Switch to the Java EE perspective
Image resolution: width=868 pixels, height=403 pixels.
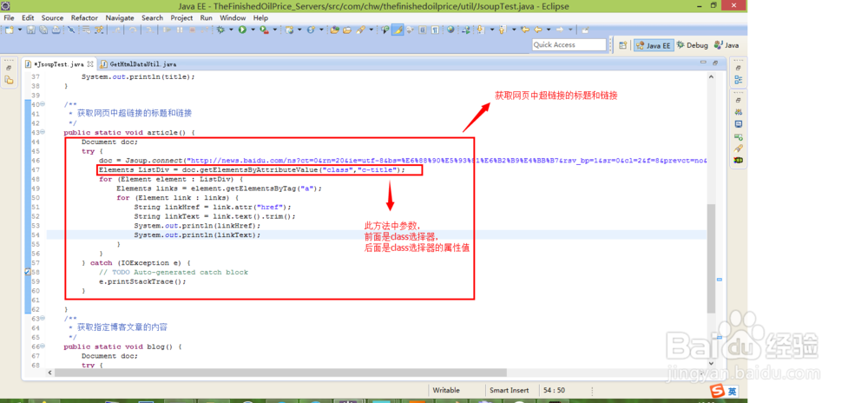(x=654, y=45)
